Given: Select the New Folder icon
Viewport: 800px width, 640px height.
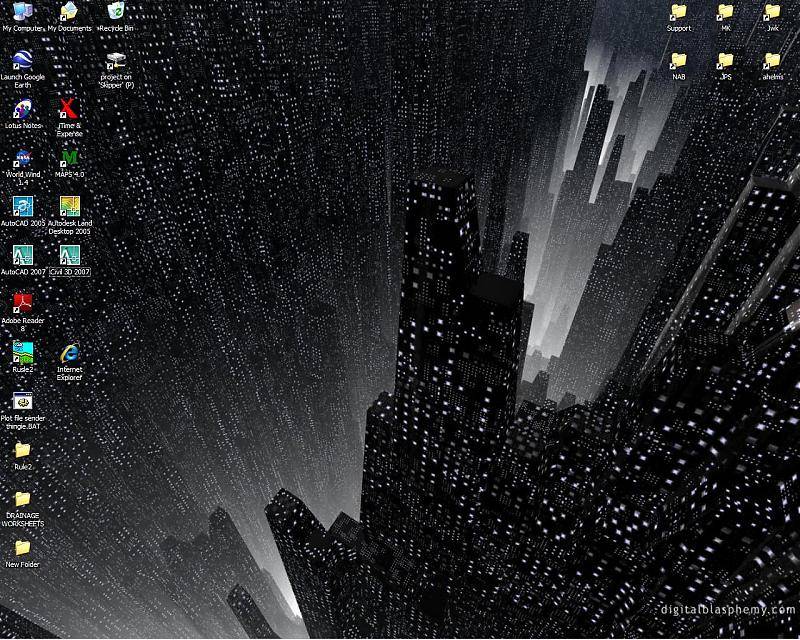Looking at the screenshot, I should 22,548.
